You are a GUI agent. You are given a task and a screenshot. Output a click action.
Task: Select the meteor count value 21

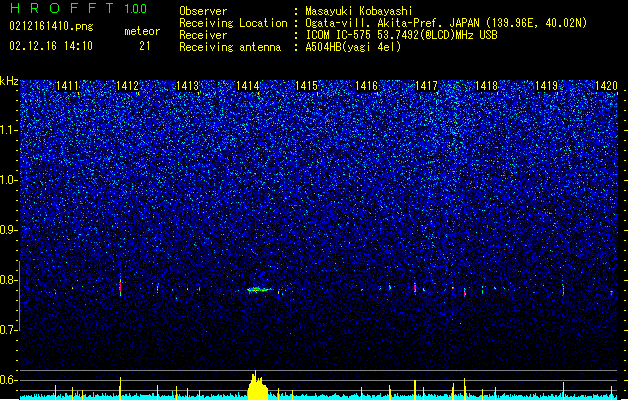pyautogui.click(x=145, y=46)
